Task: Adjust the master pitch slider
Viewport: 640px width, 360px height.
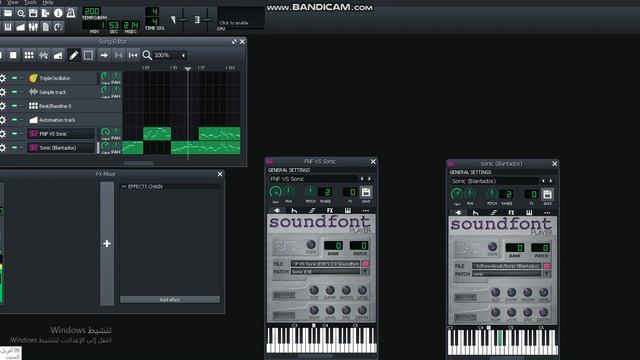Action: pos(207,20)
